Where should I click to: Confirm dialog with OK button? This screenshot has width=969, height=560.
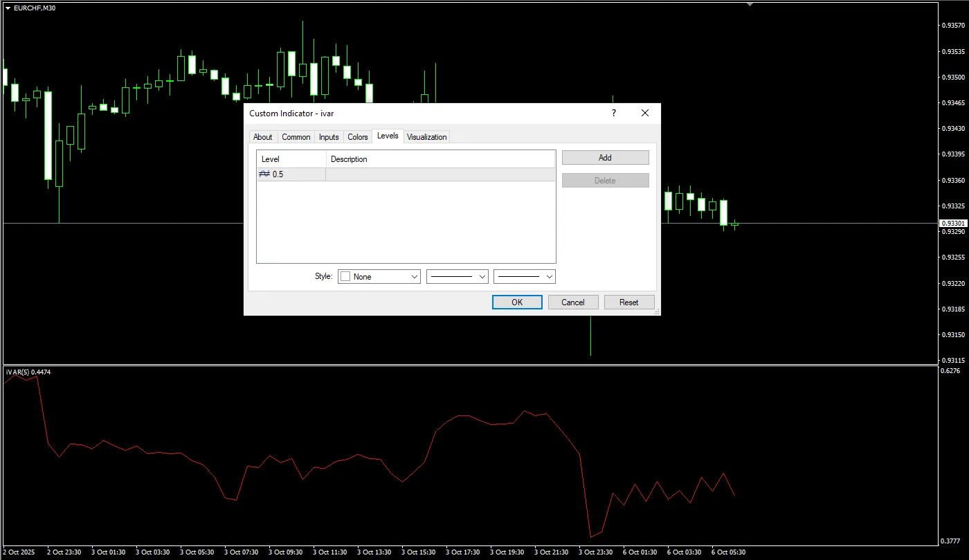(517, 302)
